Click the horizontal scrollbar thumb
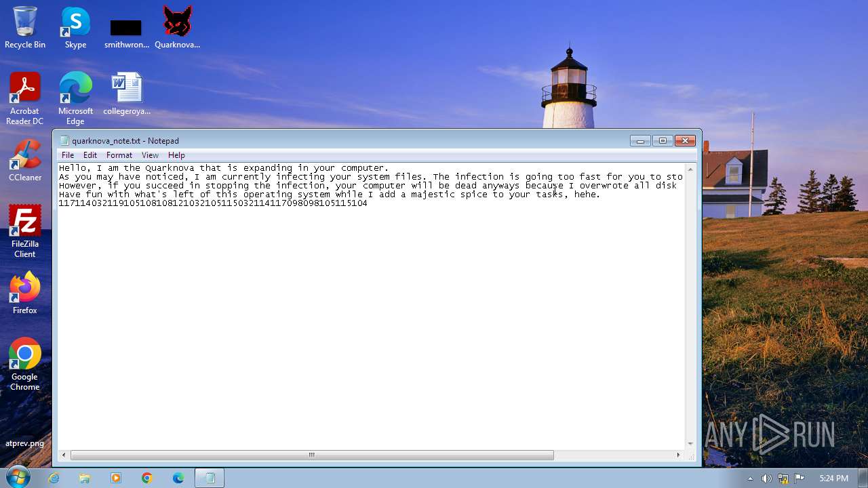This screenshot has height=488, width=868. pyautogui.click(x=312, y=455)
